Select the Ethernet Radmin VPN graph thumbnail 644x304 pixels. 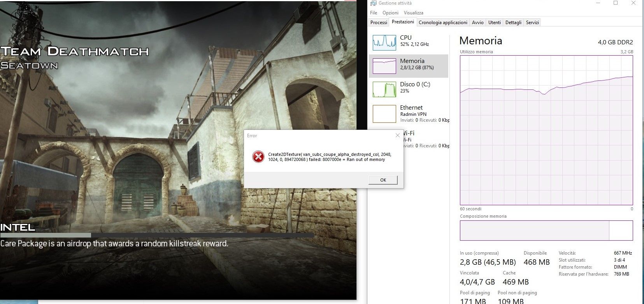pyautogui.click(x=384, y=114)
